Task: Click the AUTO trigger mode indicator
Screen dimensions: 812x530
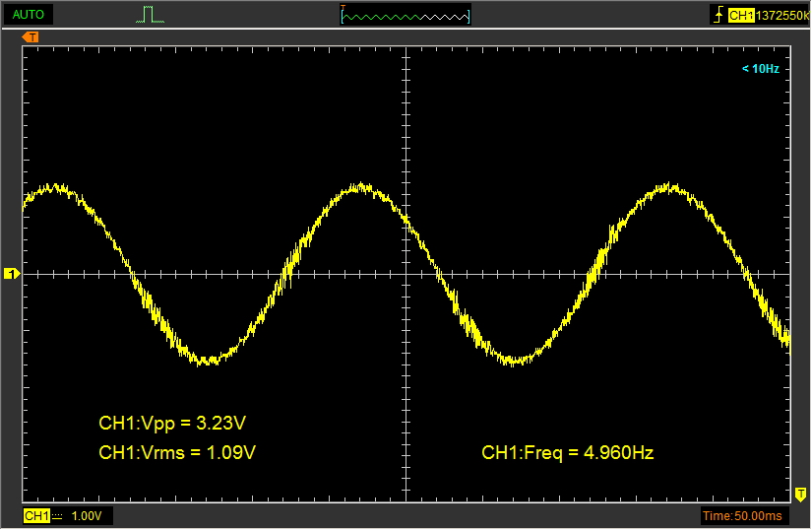Action: pos(28,15)
